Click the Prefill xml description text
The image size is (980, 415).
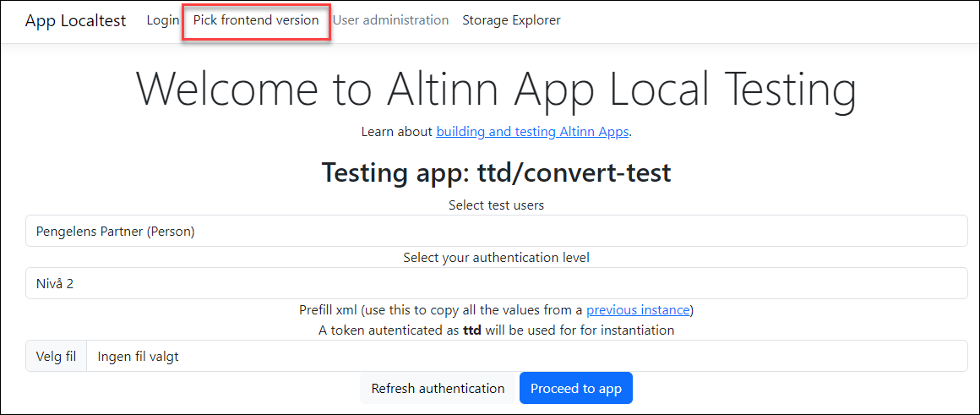coord(439,310)
